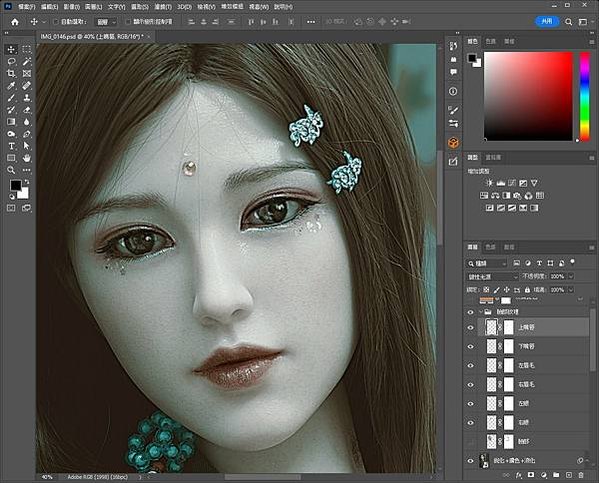Viewport: 599px width, 483px height.
Task: Hide the 下嘴唇 layer eye icon
Action: [470, 347]
